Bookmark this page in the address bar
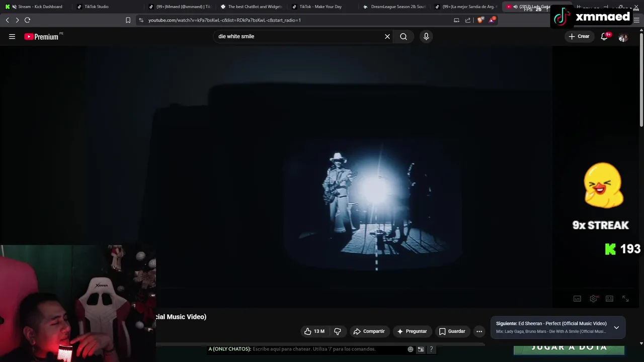The height and width of the screenshot is (362, 644). click(x=128, y=20)
